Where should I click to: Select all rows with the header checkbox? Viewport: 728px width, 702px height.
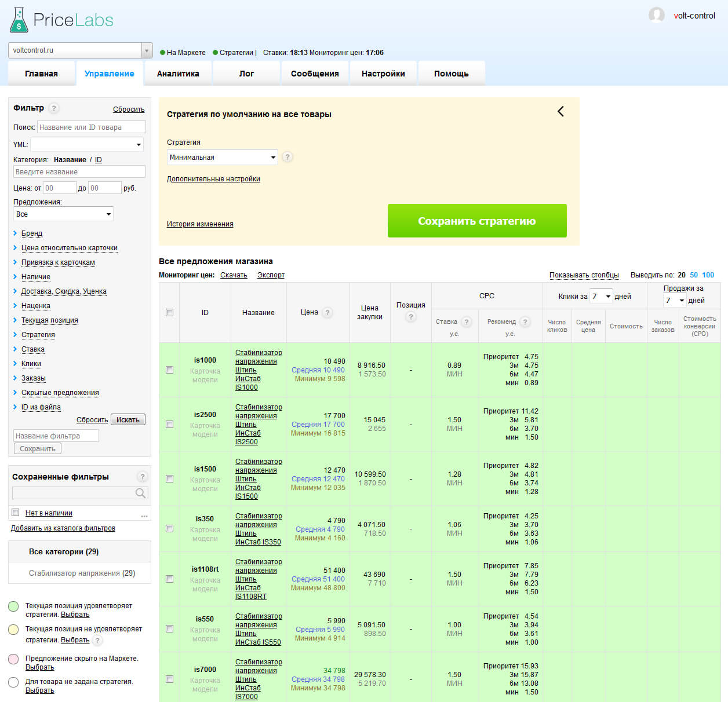tap(169, 312)
